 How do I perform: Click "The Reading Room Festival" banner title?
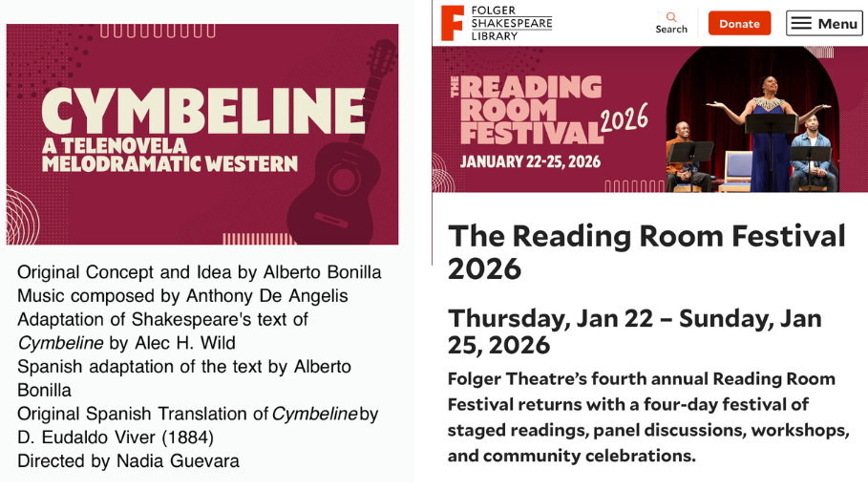(527, 110)
